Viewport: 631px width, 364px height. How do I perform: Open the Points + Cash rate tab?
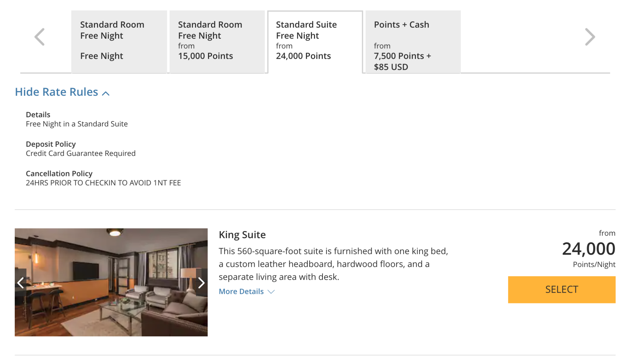(x=413, y=40)
